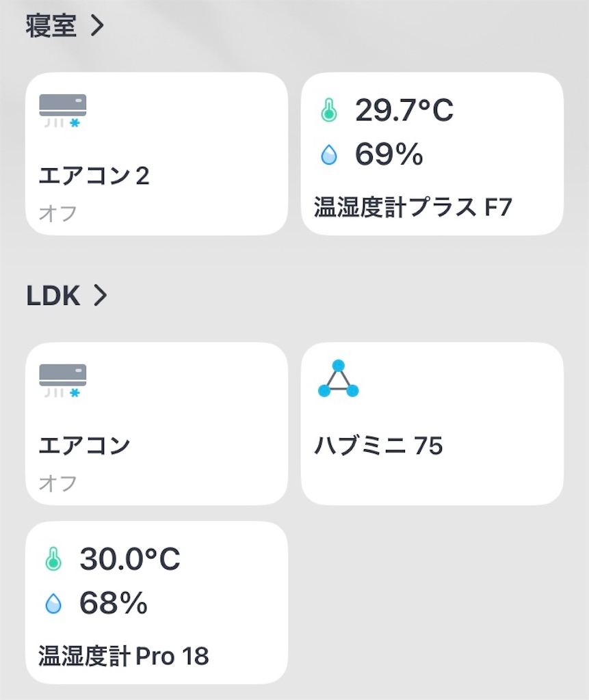Toggle the エアコン 2 オフ status

tap(58, 213)
